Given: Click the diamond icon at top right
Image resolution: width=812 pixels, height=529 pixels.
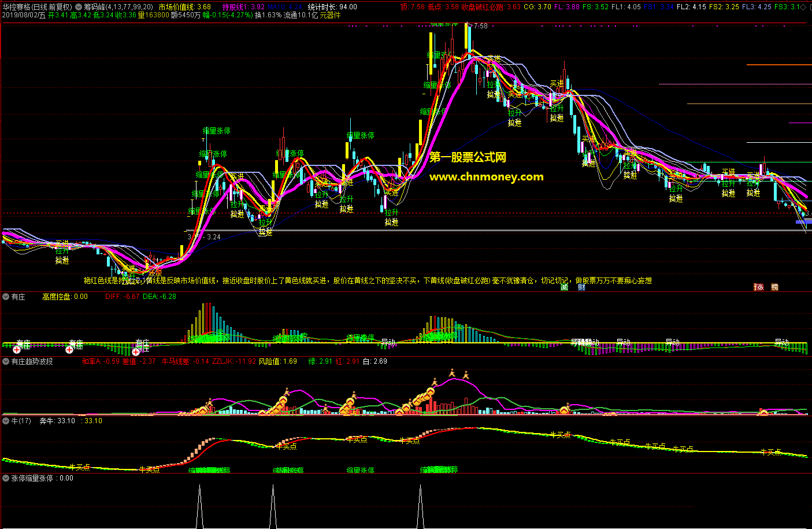Looking at the screenshot, I should [x=803, y=7].
